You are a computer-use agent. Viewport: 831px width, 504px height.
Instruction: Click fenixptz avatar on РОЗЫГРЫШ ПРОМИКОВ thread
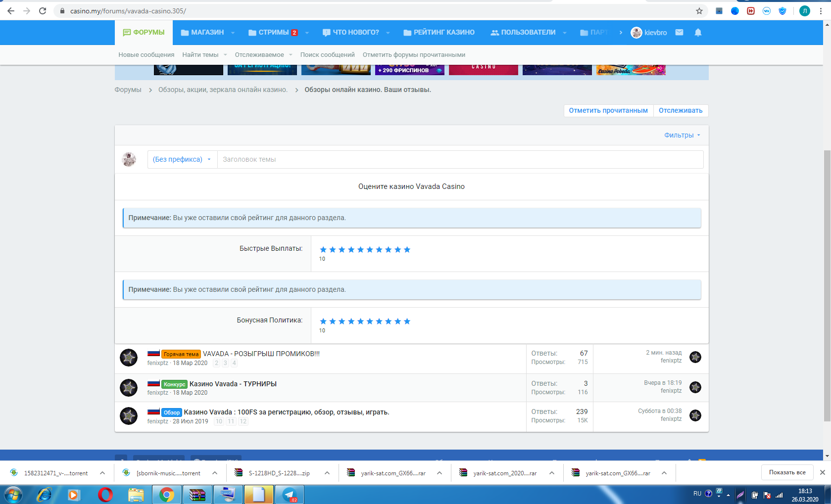tap(129, 358)
